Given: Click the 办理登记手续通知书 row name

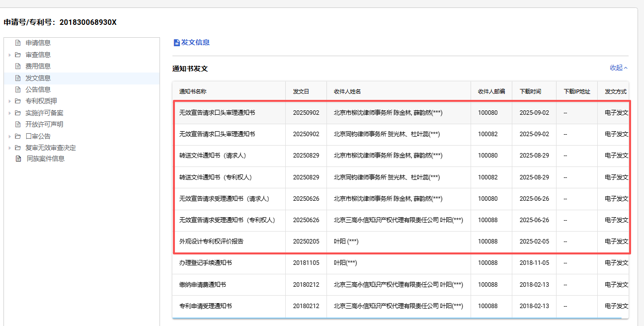Looking at the screenshot, I should (205, 263).
